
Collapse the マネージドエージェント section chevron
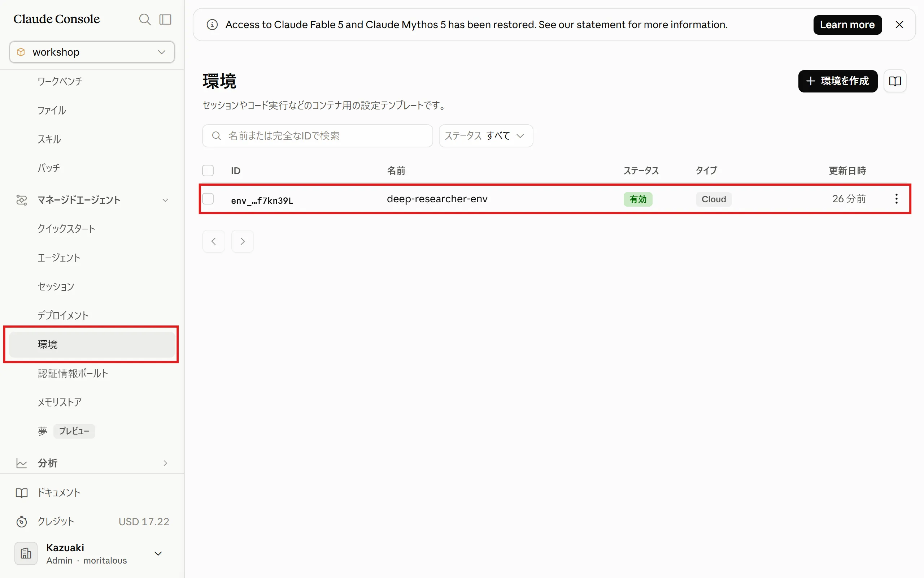[165, 200]
